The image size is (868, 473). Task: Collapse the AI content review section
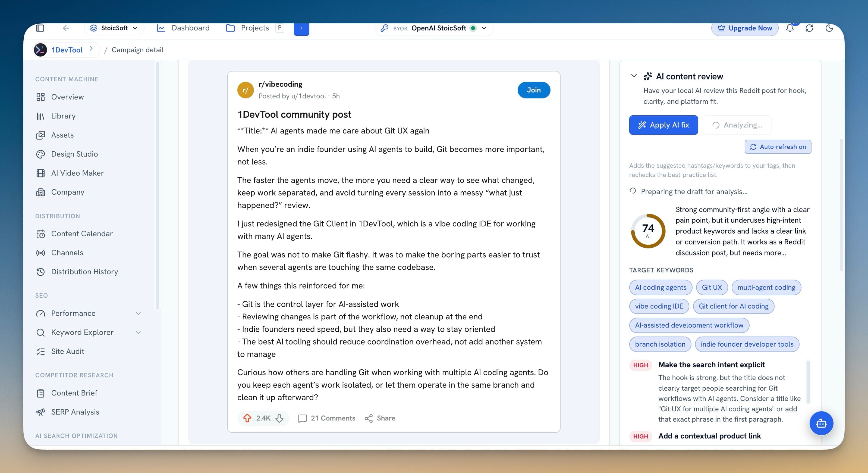point(633,76)
